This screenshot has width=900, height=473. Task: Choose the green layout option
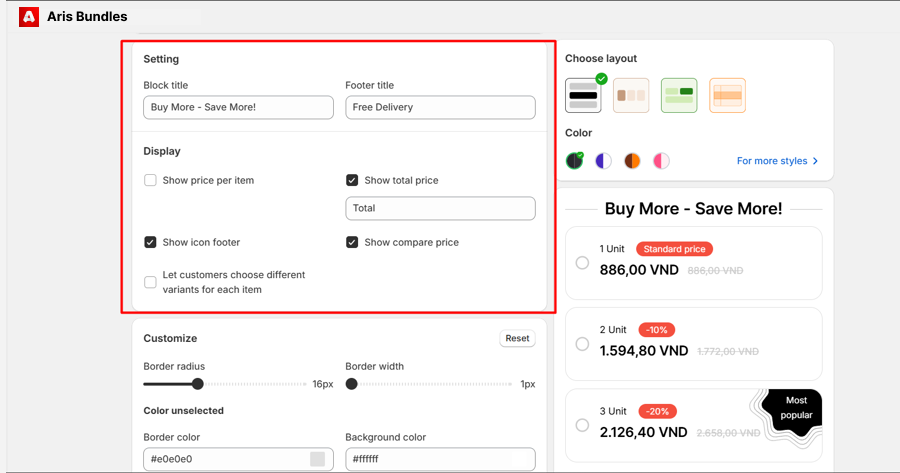[679, 95]
